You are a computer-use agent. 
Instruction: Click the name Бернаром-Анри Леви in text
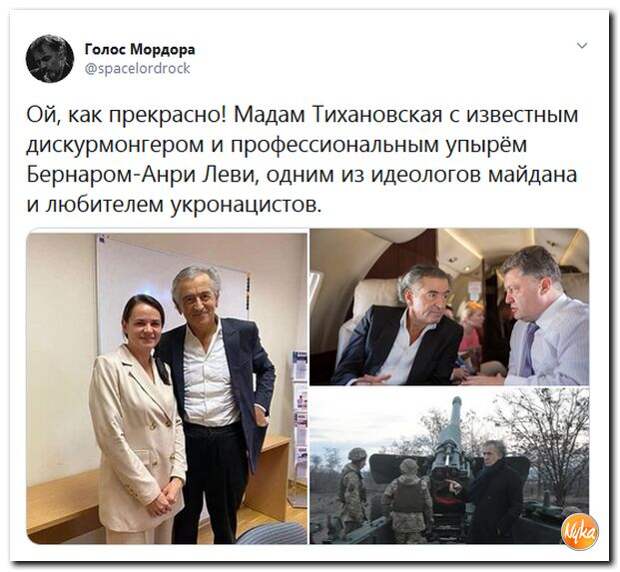click(x=142, y=175)
